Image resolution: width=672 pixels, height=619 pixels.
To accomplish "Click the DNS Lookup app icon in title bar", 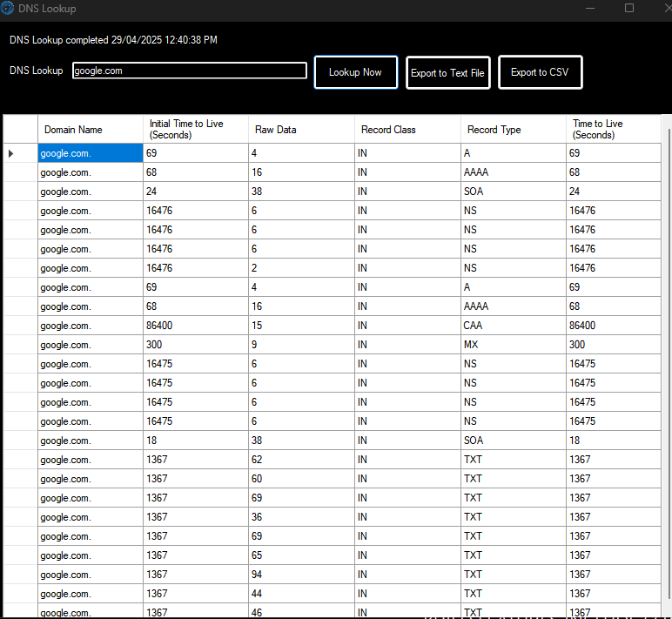I will click(x=7, y=8).
